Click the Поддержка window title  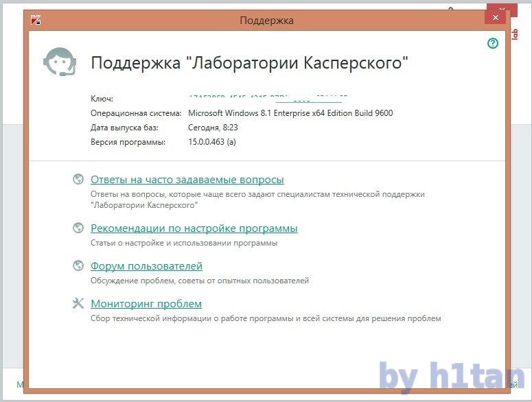266,21
